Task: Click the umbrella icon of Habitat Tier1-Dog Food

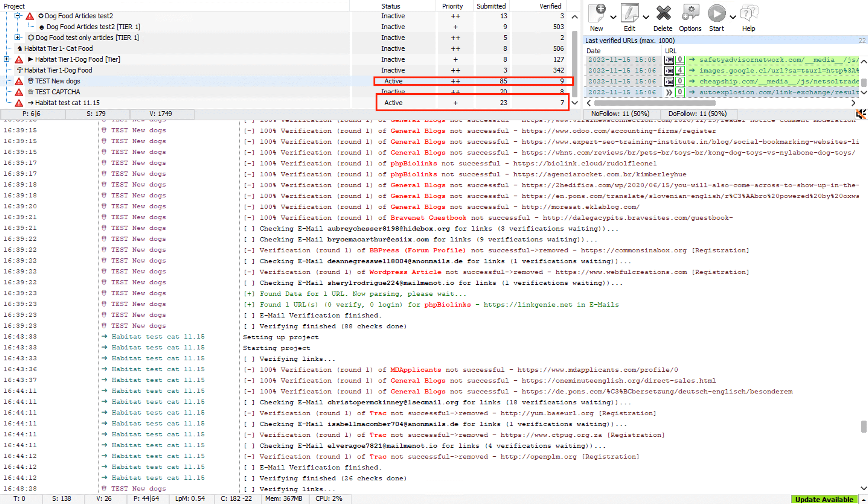Action: [20, 70]
